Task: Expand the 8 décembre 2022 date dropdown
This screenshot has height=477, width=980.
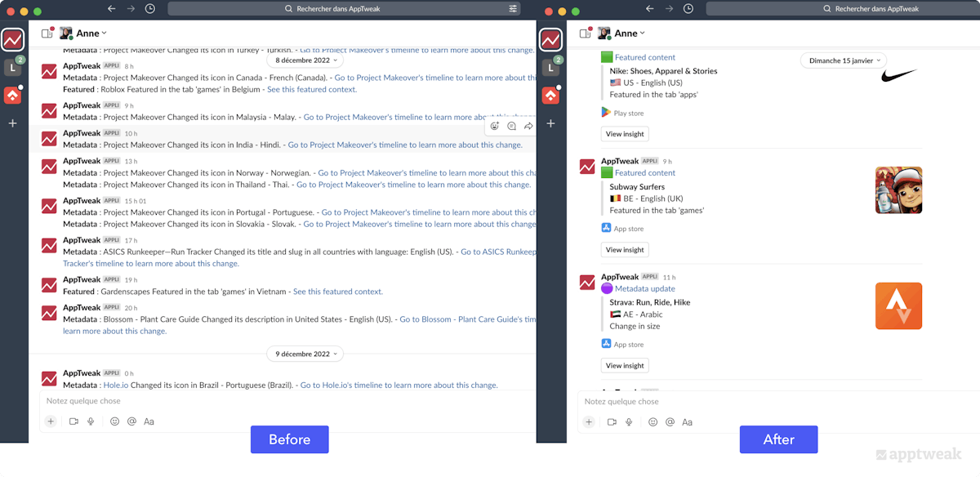Action: click(305, 60)
